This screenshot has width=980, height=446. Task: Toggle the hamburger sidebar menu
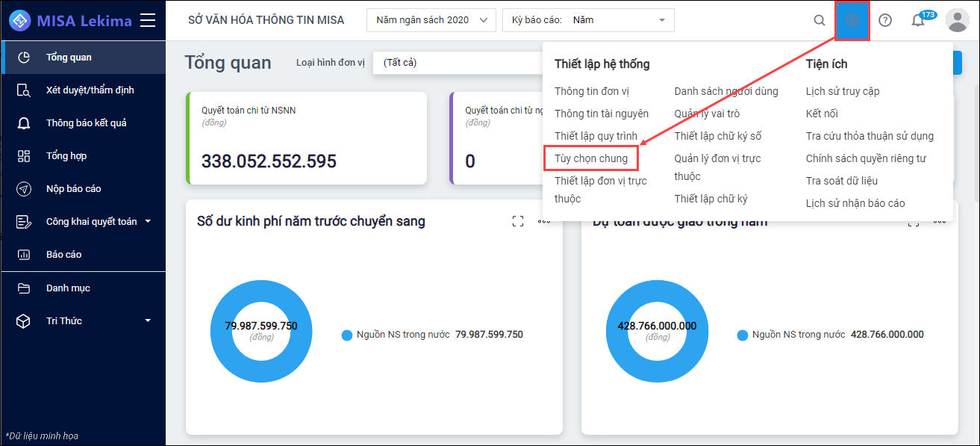pos(148,20)
